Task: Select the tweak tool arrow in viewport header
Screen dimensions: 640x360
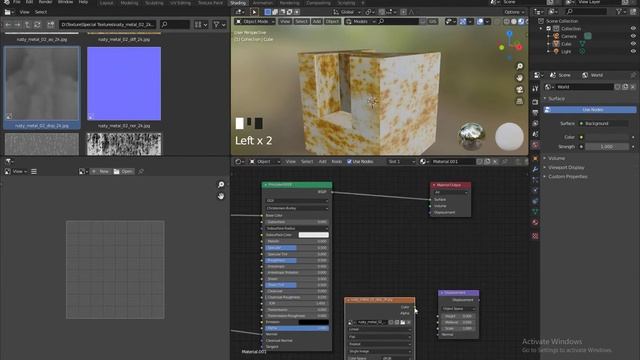Action: (254, 12)
